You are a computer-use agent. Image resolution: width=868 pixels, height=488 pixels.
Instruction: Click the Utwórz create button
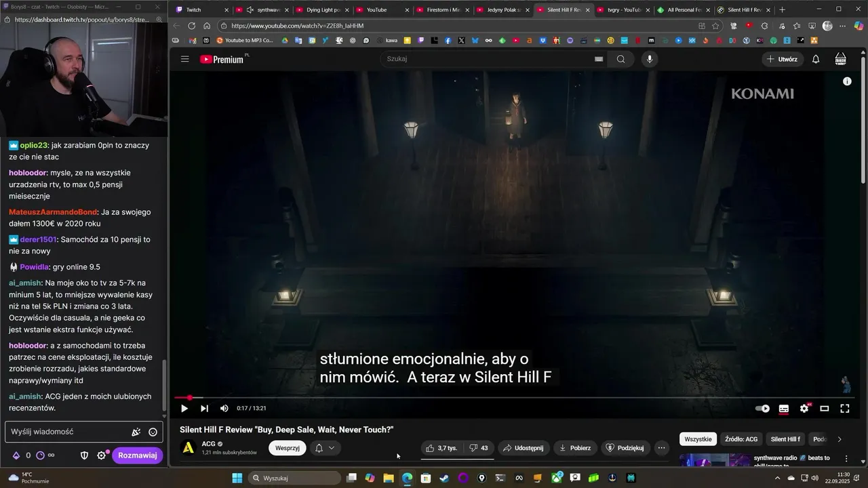pos(782,59)
